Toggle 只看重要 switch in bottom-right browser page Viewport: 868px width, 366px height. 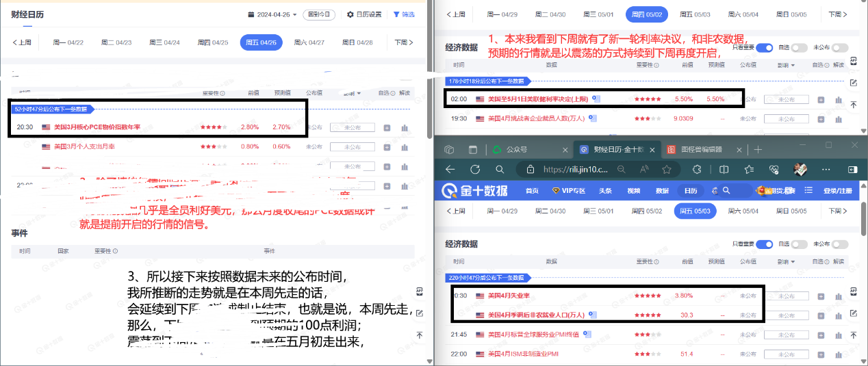765,244
